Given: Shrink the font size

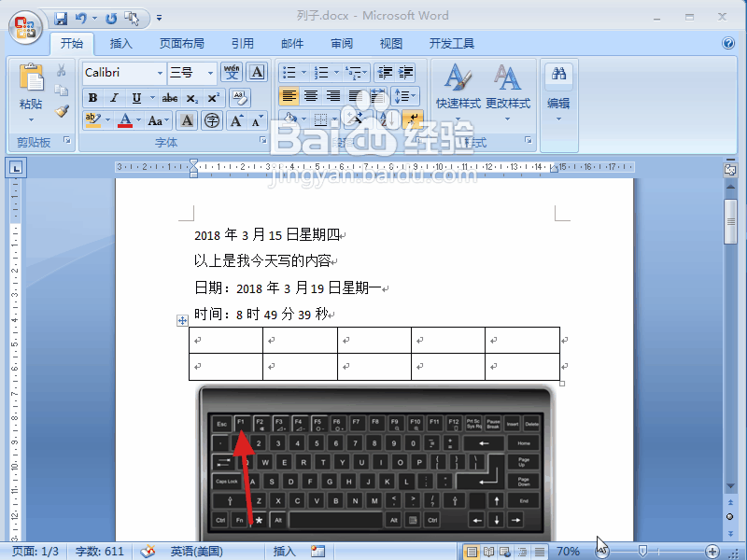Looking at the screenshot, I should click(258, 120).
